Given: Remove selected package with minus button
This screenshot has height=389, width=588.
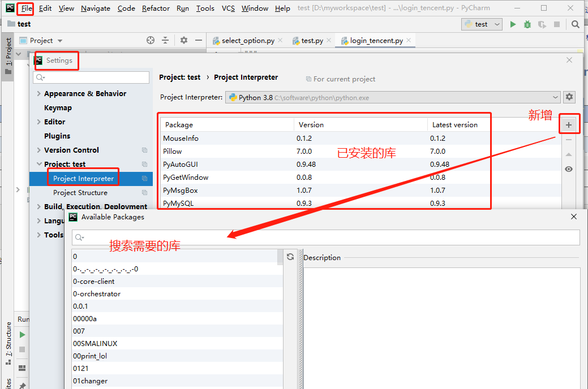Looking at the screenshot, I should [x=569, y=140].
